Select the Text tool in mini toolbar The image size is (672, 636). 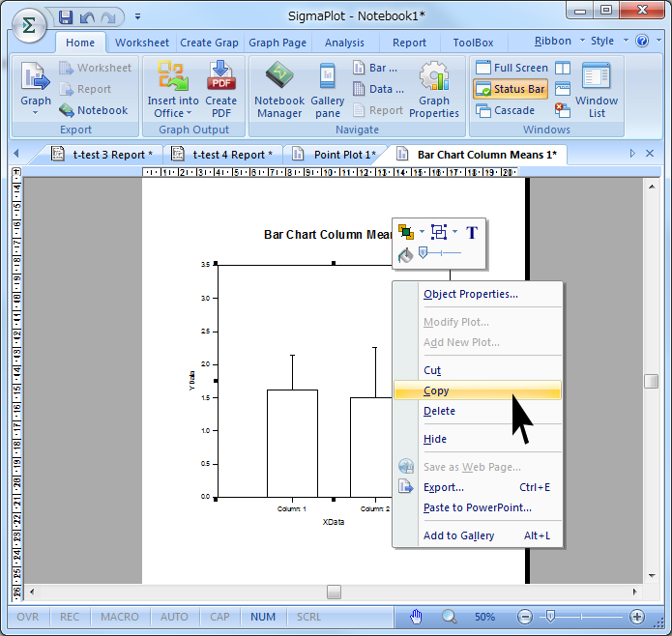472,233
